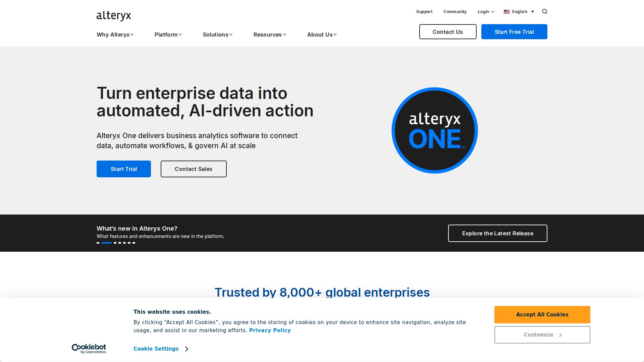Viewport: 644px width, 362px height.
Task: Open the English language selector
Action: click(x=519, y=12)
